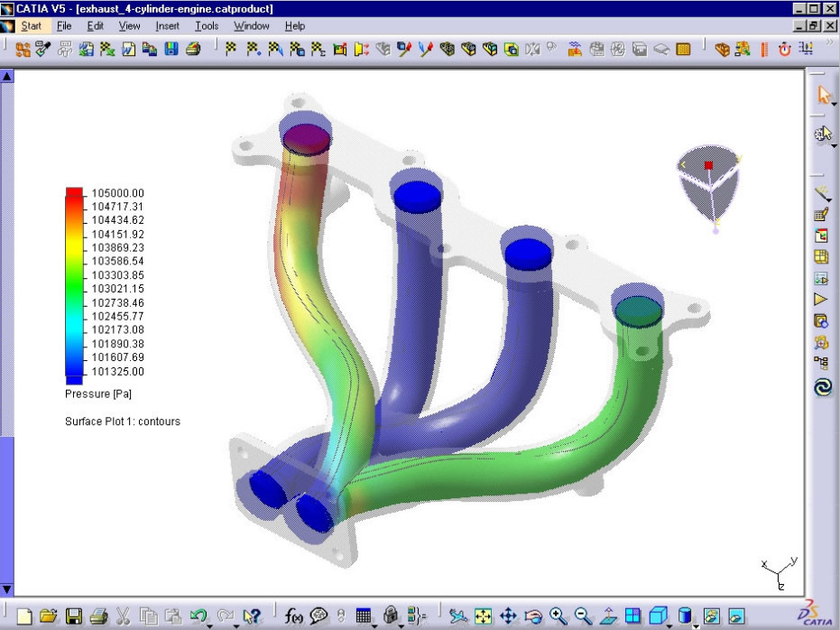Click the padlock lock icon
The height and width of the screenshot is (630, 840).
click(391, 615)
